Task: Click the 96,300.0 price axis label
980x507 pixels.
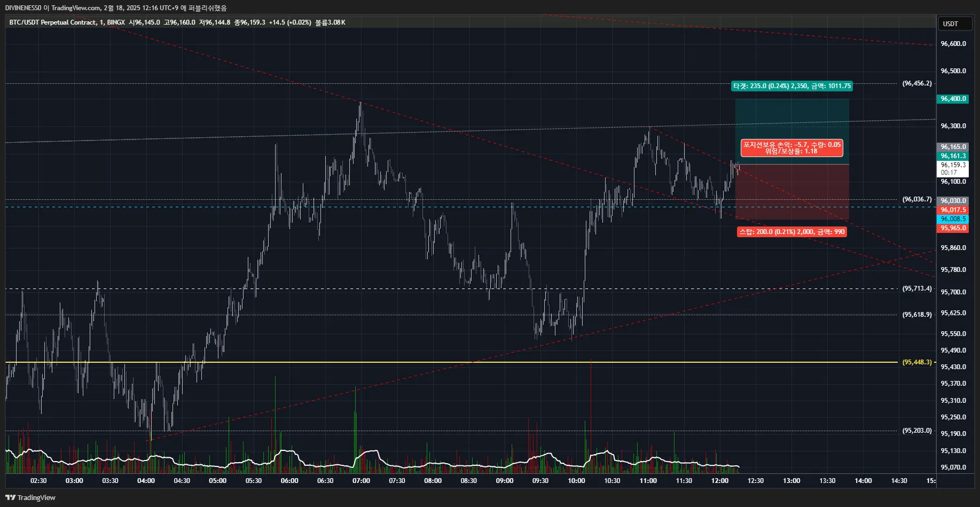Action: pos(953,126)
